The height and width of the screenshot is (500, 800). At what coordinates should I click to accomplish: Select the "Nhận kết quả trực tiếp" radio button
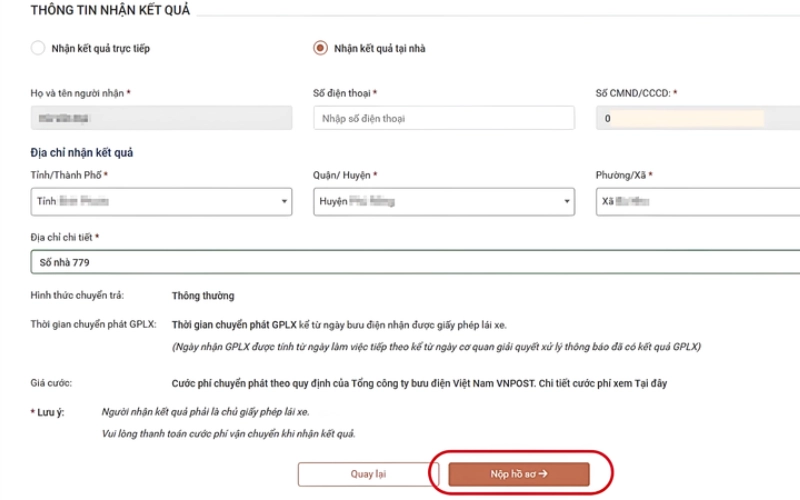click(38, 47)
